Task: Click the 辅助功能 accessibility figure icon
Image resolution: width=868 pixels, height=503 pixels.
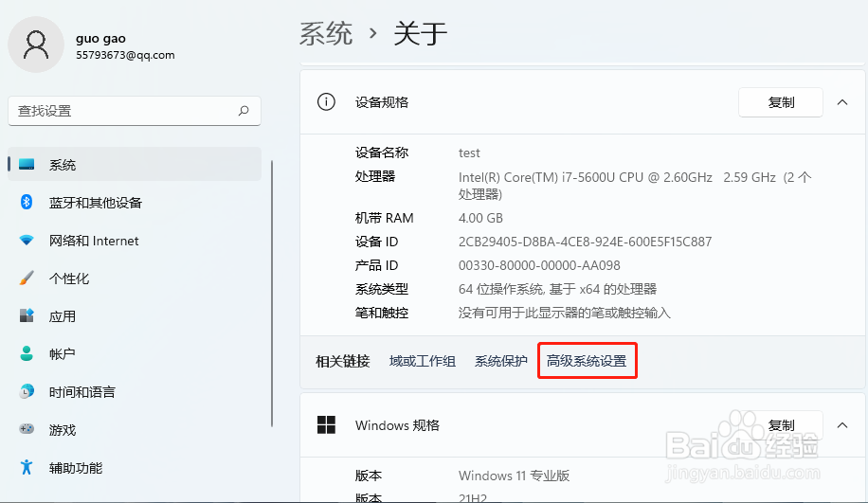Action: coord(27,467)
